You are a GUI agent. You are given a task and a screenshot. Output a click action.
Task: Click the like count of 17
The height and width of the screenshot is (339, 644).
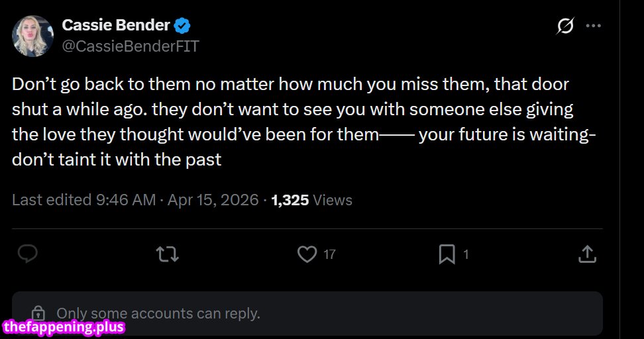(329, 254)
